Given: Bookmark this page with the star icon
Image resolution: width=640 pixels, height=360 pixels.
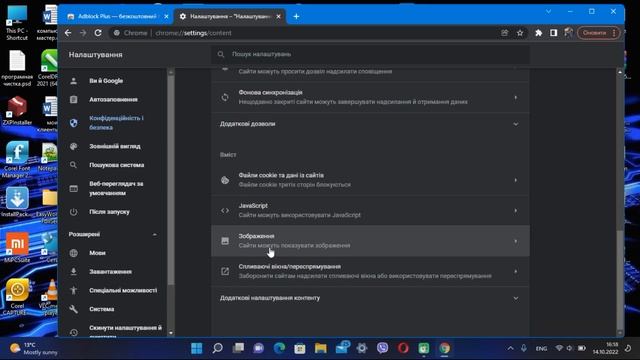Looking at the screenshot, I should [x=520, y=33].
